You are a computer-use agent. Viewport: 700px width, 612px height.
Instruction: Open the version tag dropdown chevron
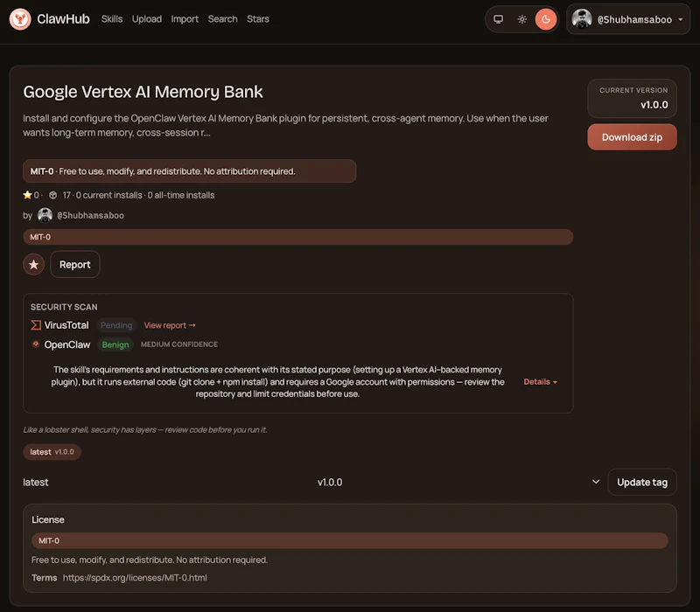click(596, 482)
